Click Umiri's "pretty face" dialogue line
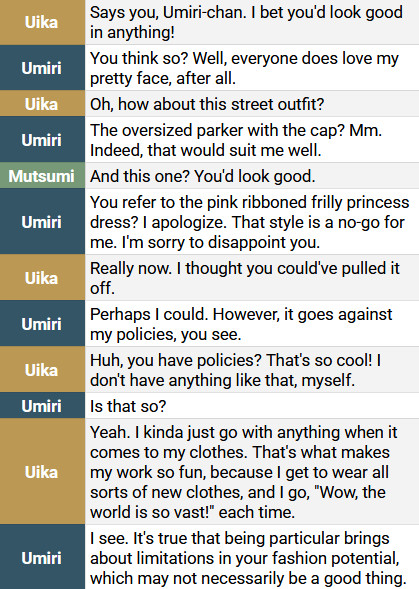 (x=244, y=68)
